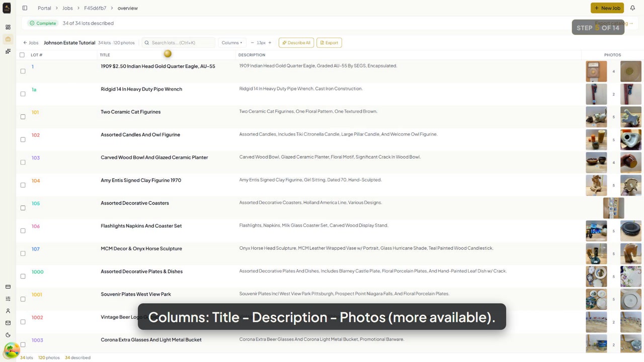
Task: Open the billing card icon in sidebar
Action: (x=8, y=287)
